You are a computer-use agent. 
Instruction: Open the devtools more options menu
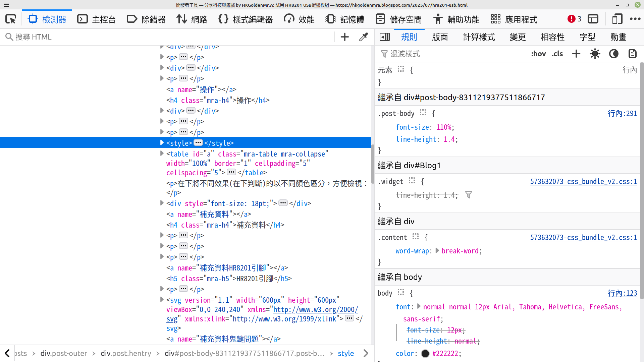(635, 19)
